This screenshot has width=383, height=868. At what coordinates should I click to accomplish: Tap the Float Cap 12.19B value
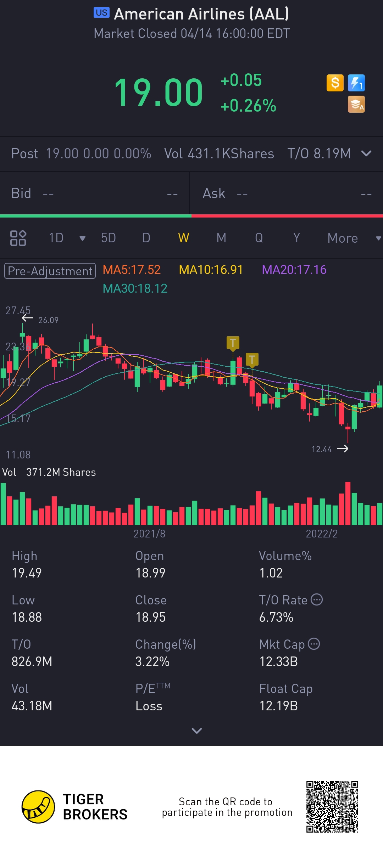point(279,706)
